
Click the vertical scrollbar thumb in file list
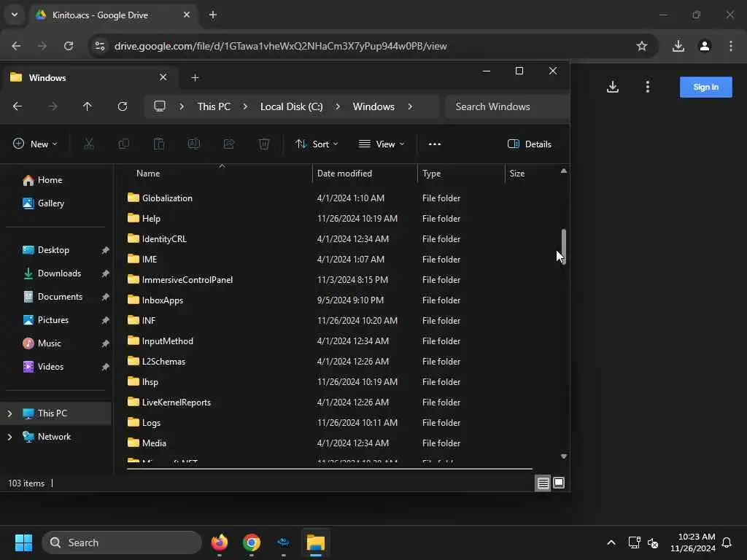(564, 246)
